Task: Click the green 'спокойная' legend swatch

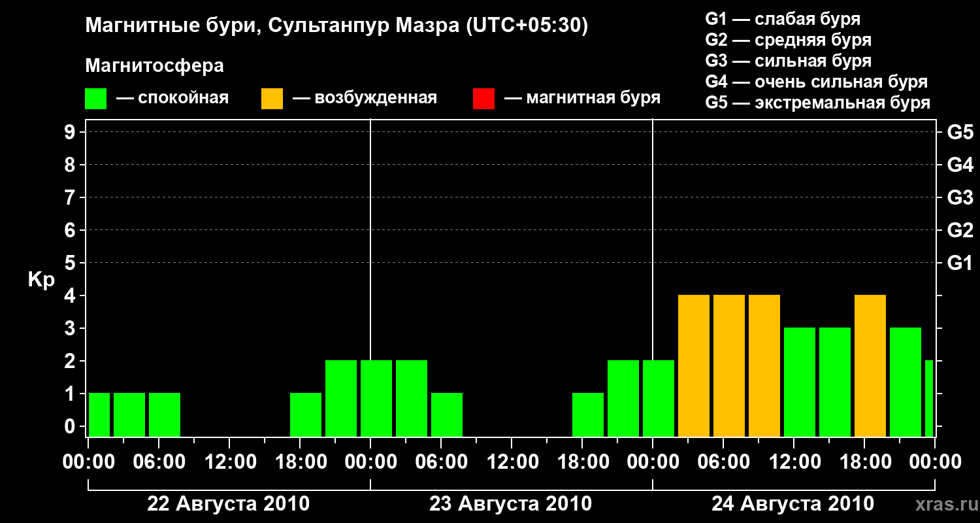Action: (x=96, y=99)
